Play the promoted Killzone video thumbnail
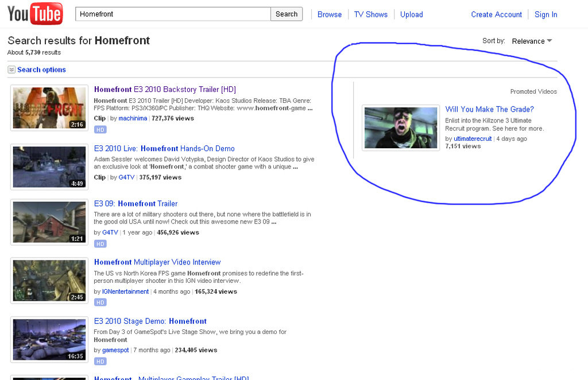The width and height of the screenshot is (588, 380). pos(401,128)
